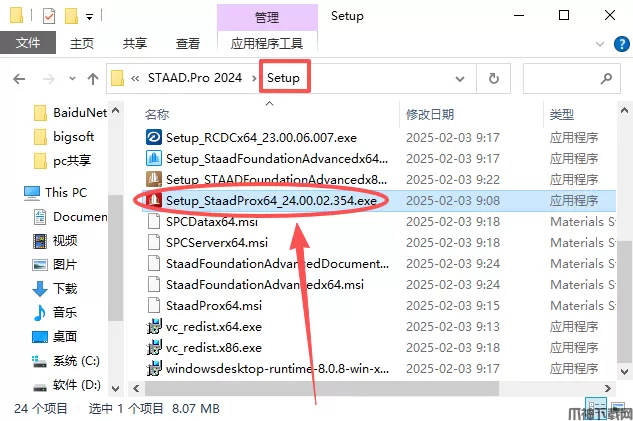
Task: Expand the address bar history dropdown
Action: click(x=459, y=78)
